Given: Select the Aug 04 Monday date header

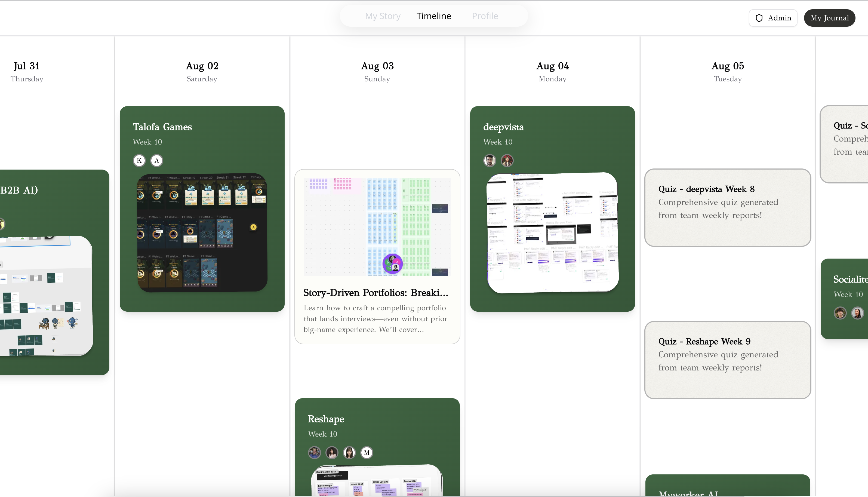Looking at the screenshot, I should pyautogui.click(x=552, y=72).
